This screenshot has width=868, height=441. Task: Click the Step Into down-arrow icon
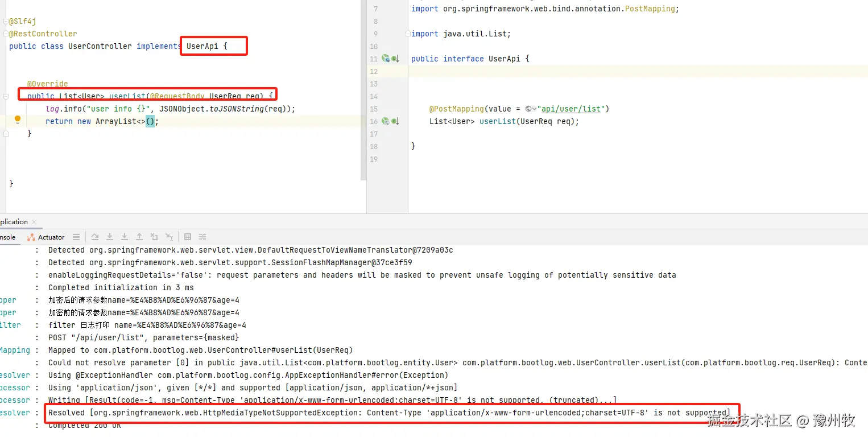coord(110,237)
